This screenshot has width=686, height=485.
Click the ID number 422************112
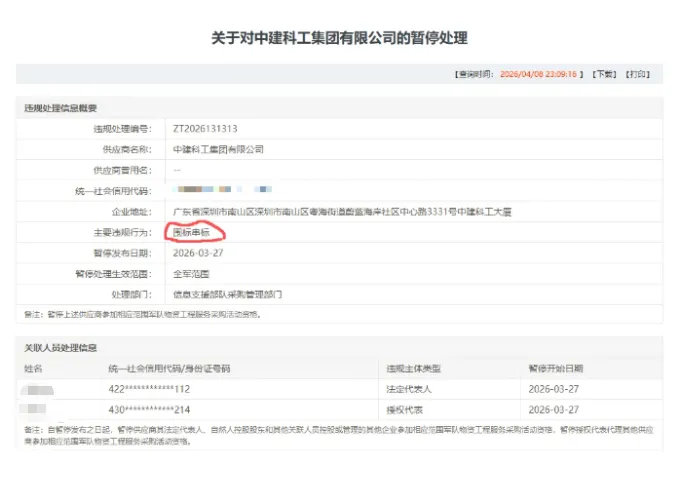[149, 389]
